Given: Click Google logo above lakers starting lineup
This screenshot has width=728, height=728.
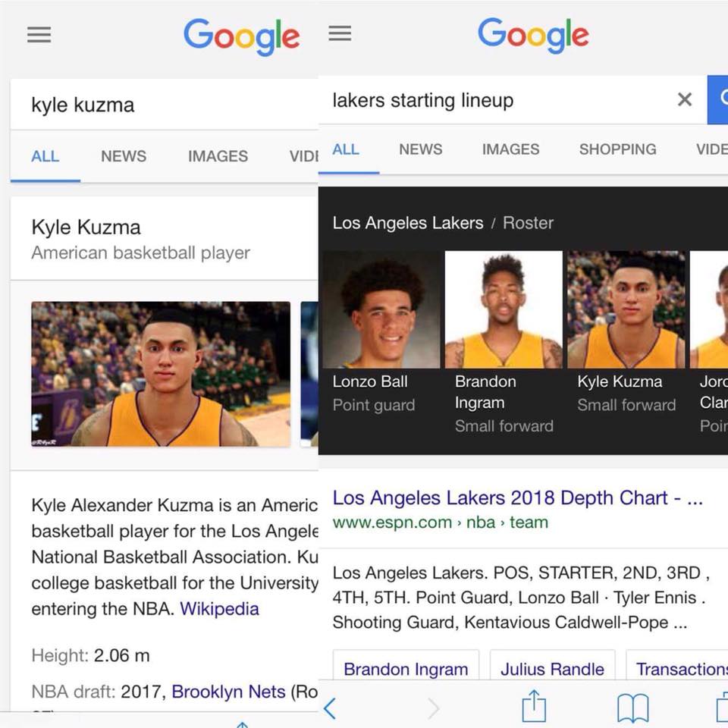Looking at the screenshot, I should (x=533, y=36).
